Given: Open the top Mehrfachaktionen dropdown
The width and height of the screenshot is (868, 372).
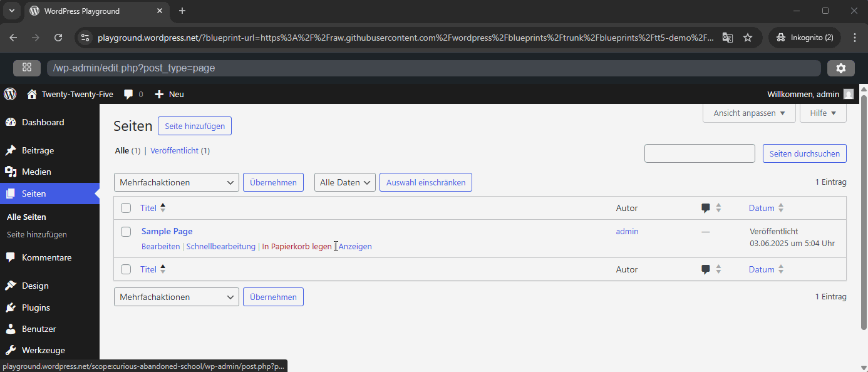Looking at the screenshot, I should click(x=177, y=182).
